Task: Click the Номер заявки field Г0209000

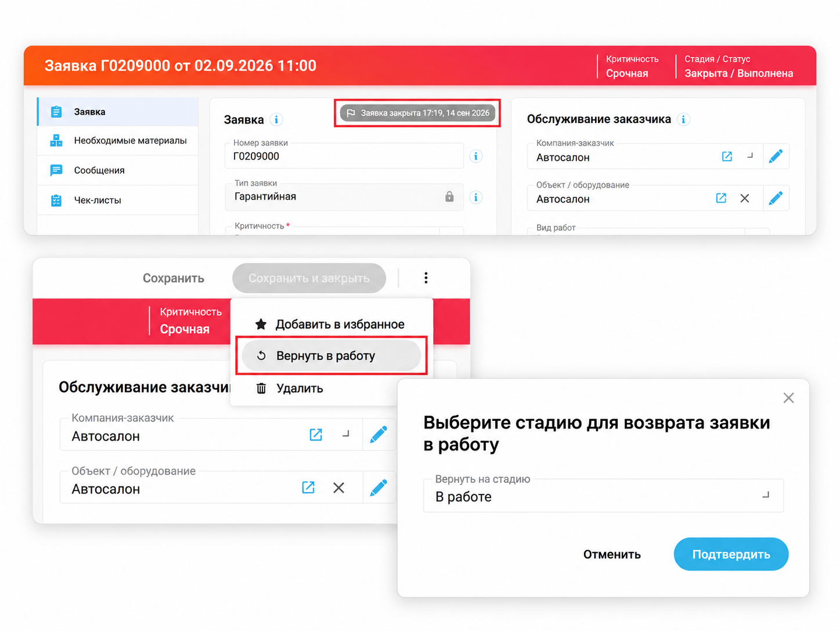Action: [344, 156]
